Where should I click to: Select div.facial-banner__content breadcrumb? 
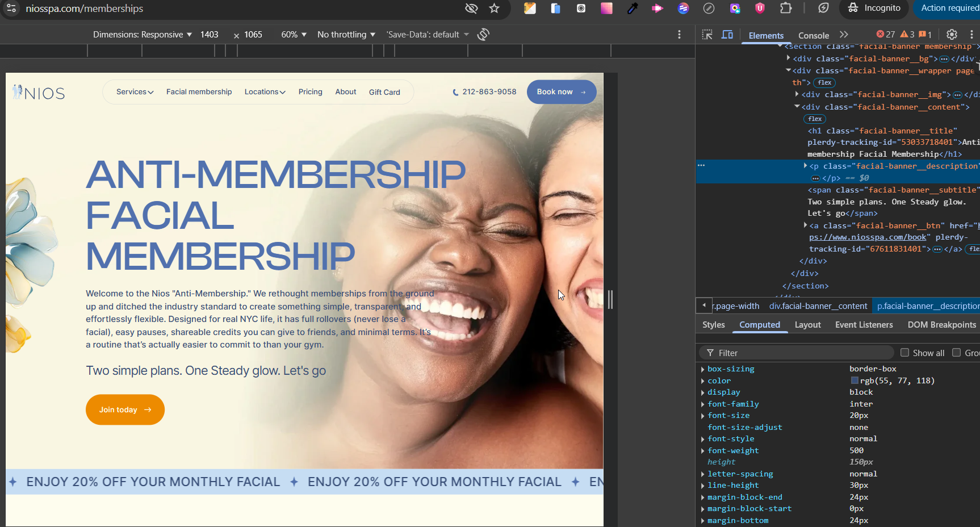coord(818,306)
